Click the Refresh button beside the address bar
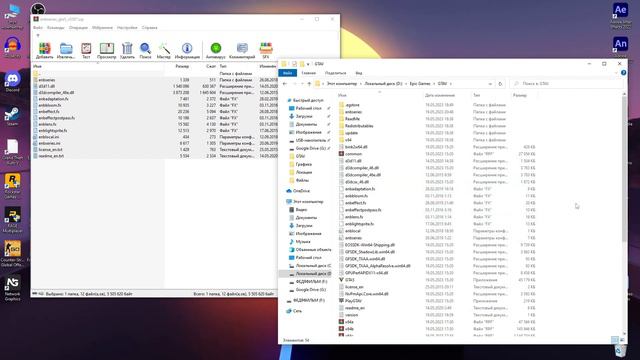The height and width of the screenshot is (360, 640). (500, 84)
